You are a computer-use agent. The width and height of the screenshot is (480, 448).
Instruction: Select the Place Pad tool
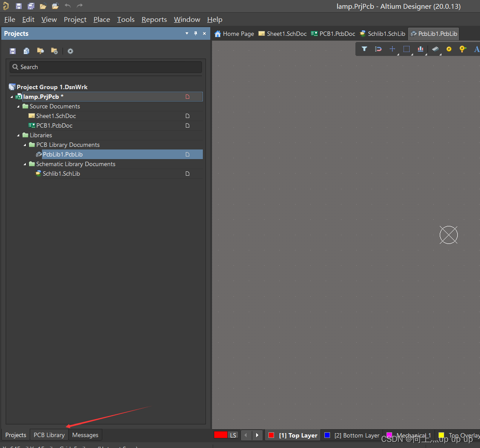point(449,49)
